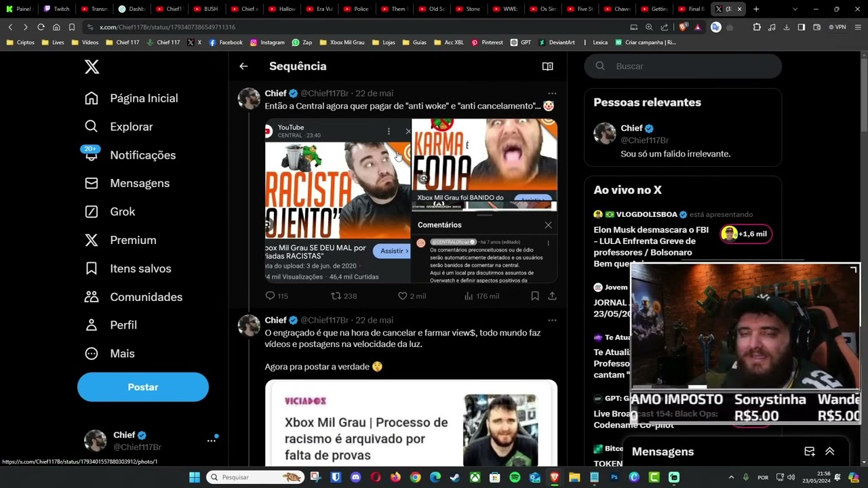Toggle the VPN button
Image resolution: width=868 pixels, height=488 pixels.
tap(837, 27)
